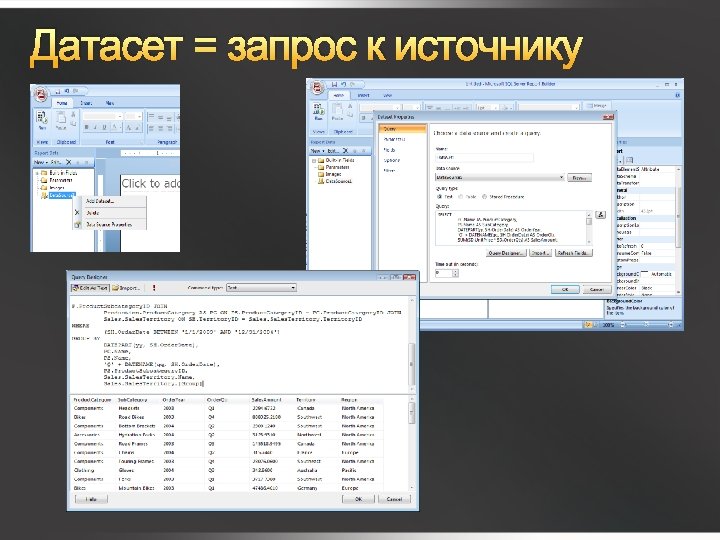Open font size dropdown in context-menu screenshot ribbon
The height and width of the screenshot is (540, 720).
pos(140,116)
